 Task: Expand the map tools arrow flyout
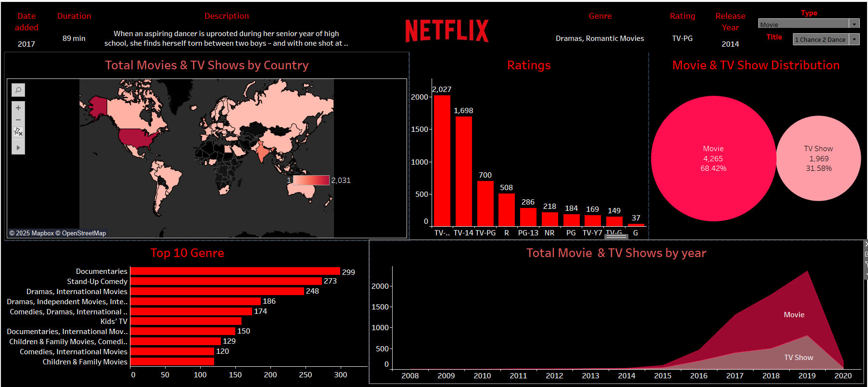18,148
